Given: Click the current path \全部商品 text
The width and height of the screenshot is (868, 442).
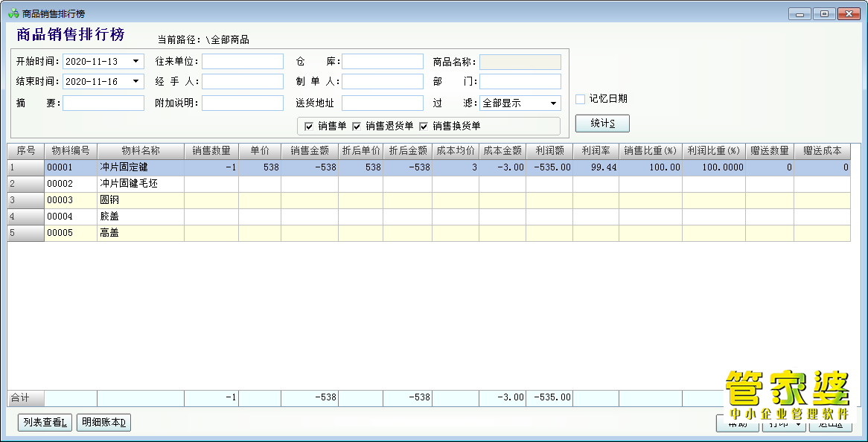Looking at the screenshot, I should [x=227, y=40].
